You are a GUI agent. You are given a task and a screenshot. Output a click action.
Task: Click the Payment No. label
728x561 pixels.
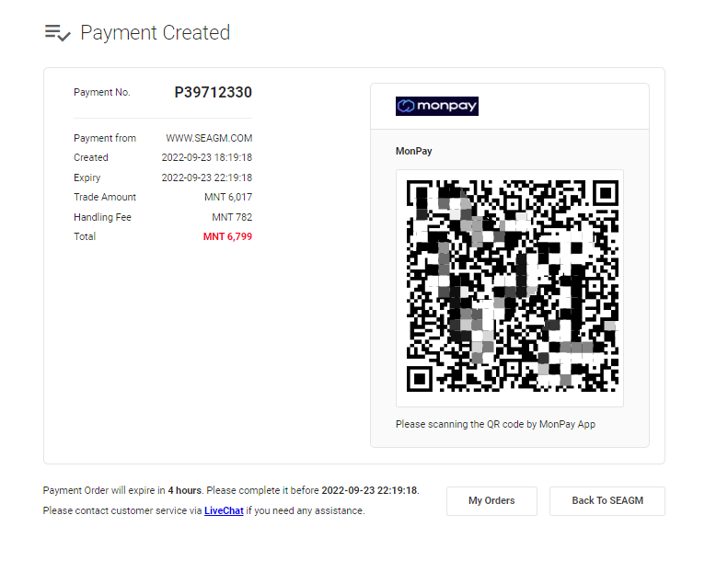[x=101, y=92]
